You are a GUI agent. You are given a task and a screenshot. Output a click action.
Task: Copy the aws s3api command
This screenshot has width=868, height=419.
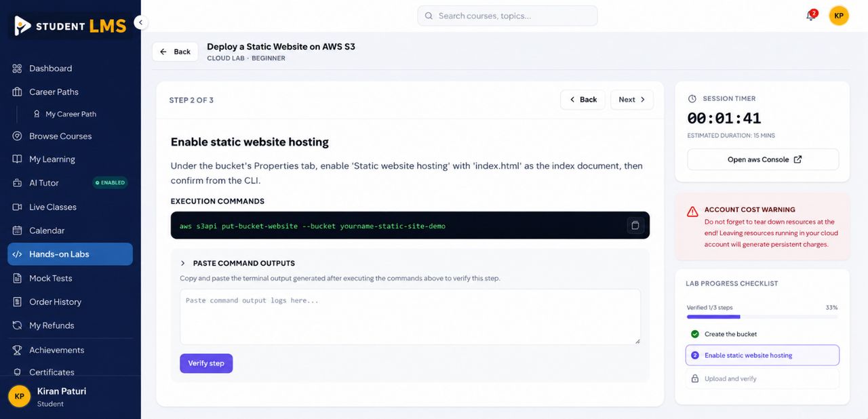(635, 225)
